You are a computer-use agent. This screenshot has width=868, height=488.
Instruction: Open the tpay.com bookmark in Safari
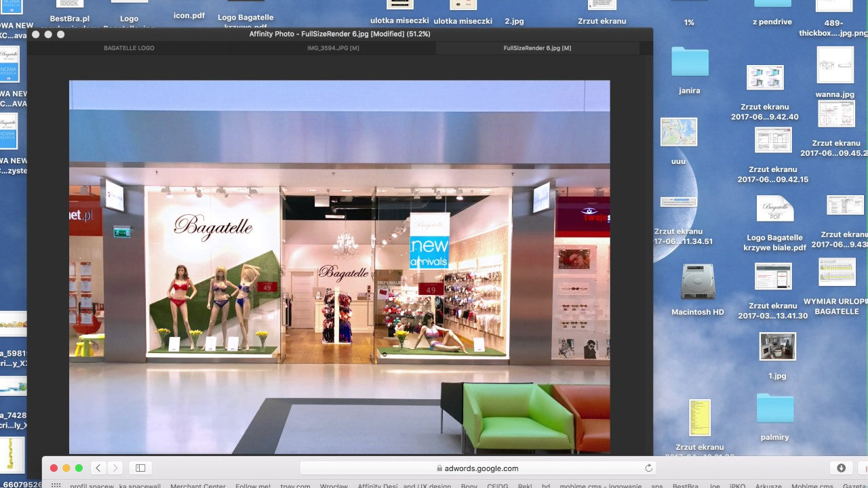295,485
